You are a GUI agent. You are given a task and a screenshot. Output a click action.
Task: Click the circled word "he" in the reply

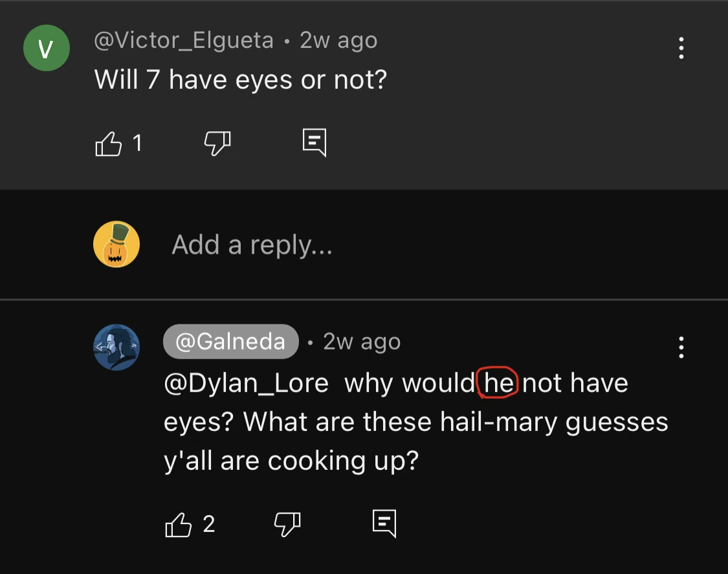[498, 383]
